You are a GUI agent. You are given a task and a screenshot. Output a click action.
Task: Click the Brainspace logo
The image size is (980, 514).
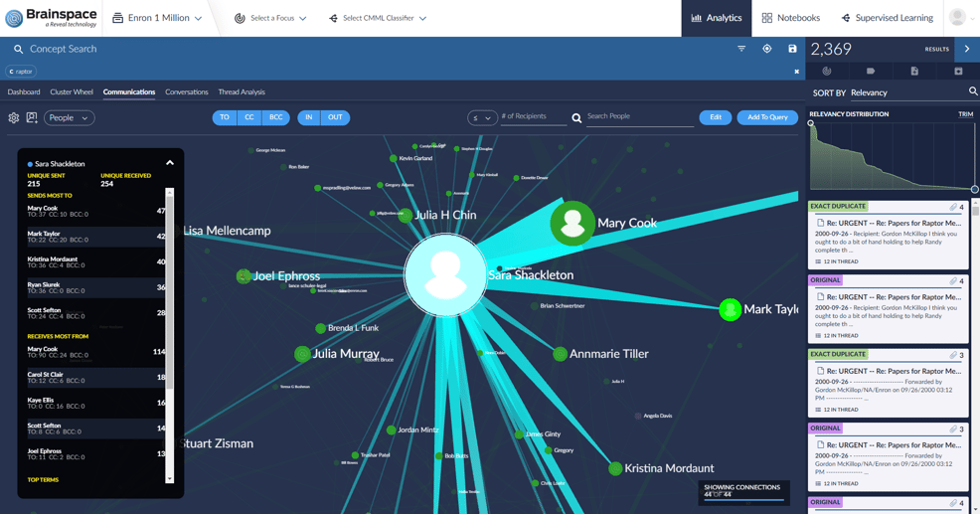point(52,18)
